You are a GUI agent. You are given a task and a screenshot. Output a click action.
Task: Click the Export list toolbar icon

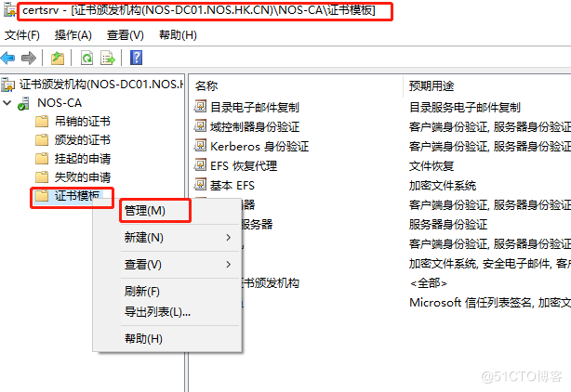tap(108, 58)
